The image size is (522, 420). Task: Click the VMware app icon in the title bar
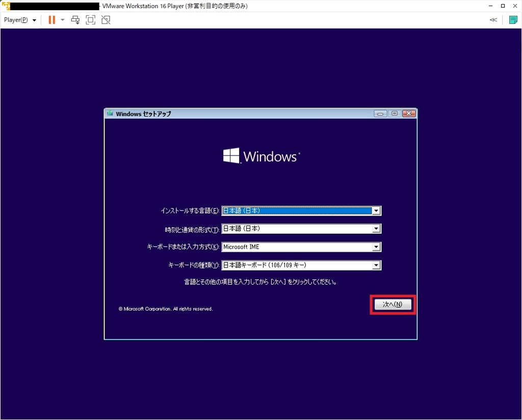pos(6,6)
